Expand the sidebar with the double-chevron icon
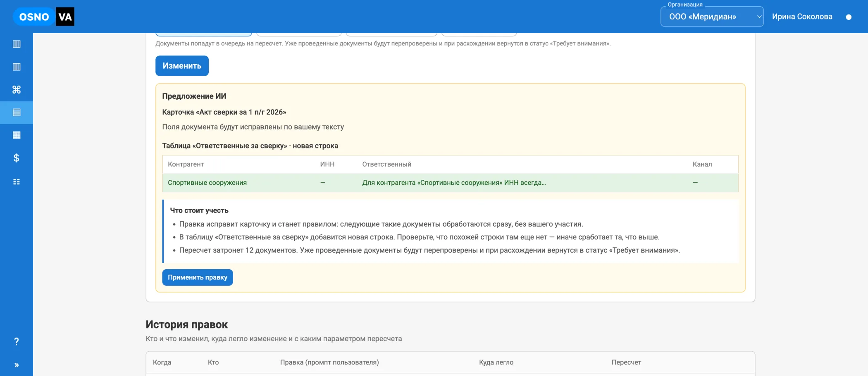 [17, 365]
